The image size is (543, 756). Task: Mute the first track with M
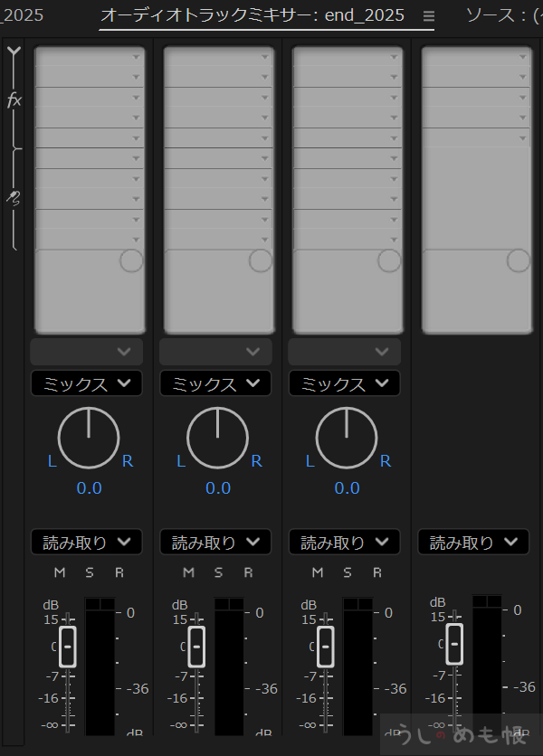[60, 572]
